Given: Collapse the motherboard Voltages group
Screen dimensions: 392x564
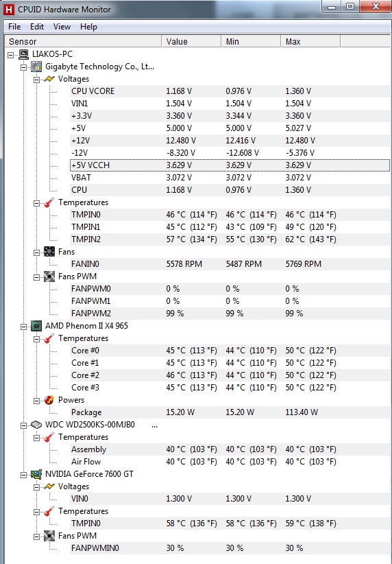Looking at the screenshot, I should click(36, 80).
